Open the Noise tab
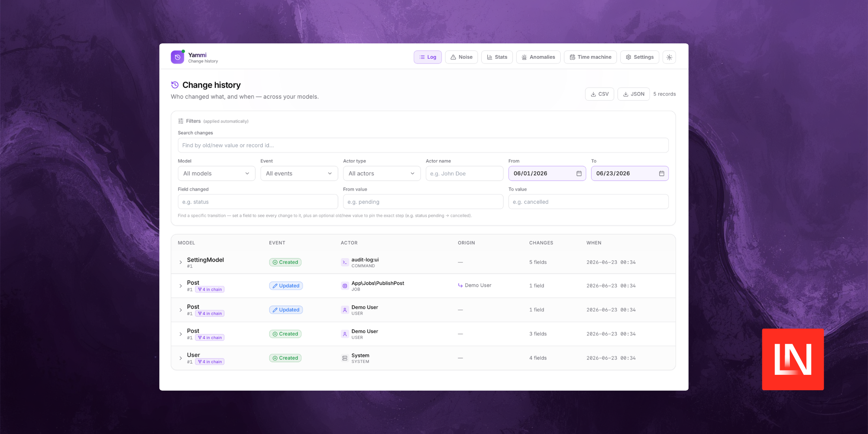Viewport: 868px width, 434px height. [x=461, y=57]
